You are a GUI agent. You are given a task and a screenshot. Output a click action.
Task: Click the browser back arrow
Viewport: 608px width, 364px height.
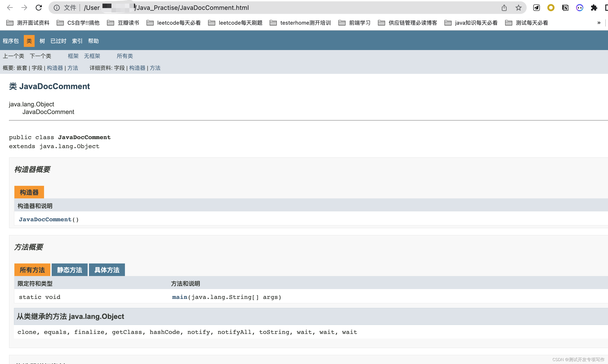click(10, 8)
